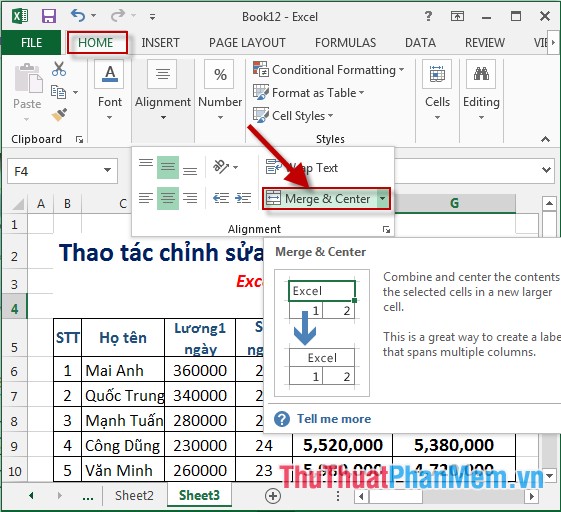Click the cell containing Mai Anh
This screenshot has height=512, width=561.
(x=123, y=370)
